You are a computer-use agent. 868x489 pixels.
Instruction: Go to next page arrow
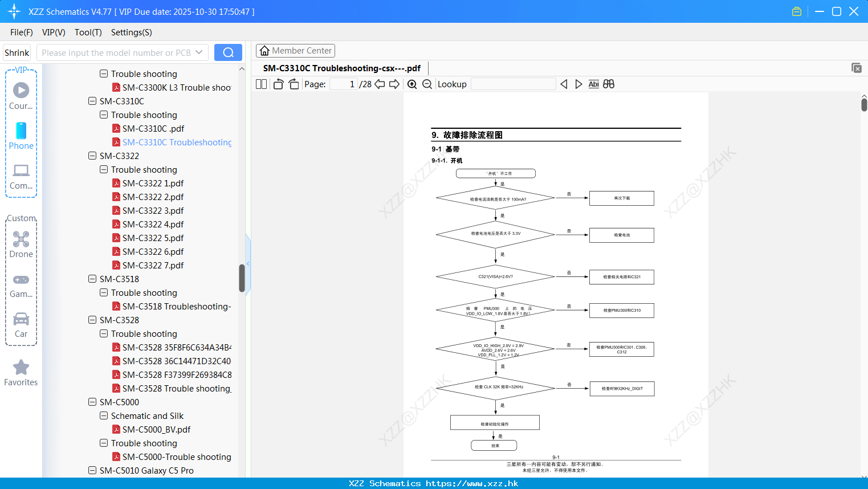(x=394, y=84)
